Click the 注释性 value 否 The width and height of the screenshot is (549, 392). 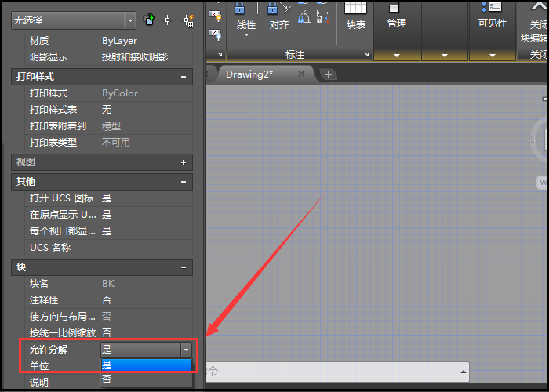coord(147,300)
